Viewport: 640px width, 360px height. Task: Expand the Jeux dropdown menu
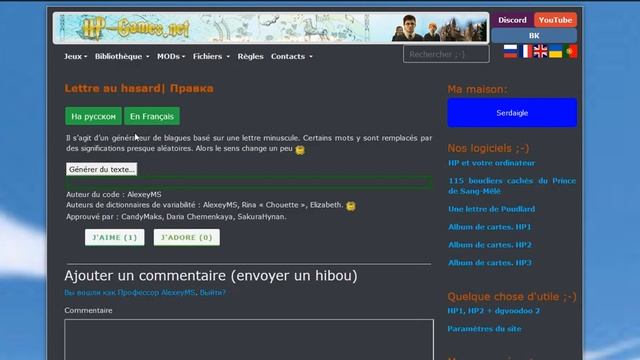pyautogui.click(x=76, y=56)
